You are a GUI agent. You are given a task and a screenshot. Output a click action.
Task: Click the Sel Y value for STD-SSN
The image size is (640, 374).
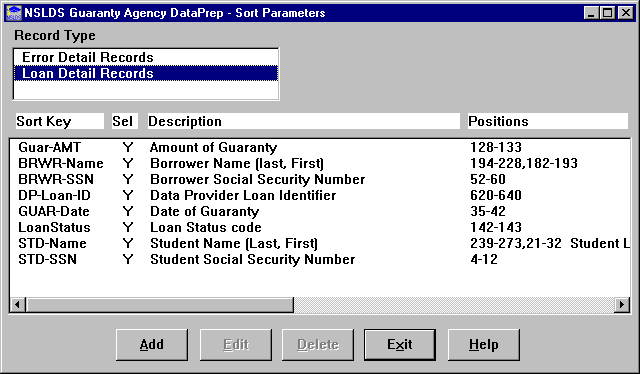pos(128,259)
